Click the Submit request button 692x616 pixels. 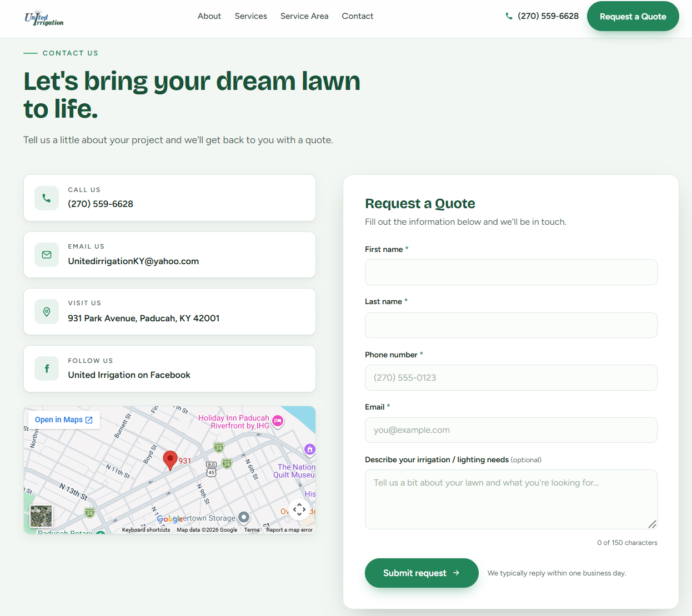point(422,573)
